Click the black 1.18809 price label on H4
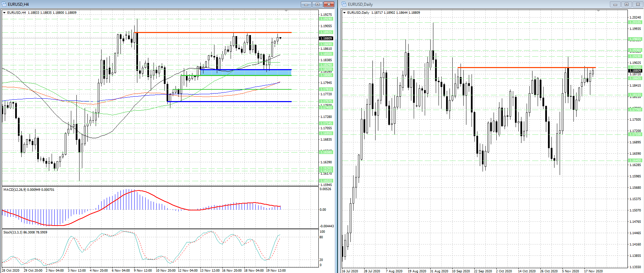The height and width of the screenshot is (273, 644). (x=326, y=38)
